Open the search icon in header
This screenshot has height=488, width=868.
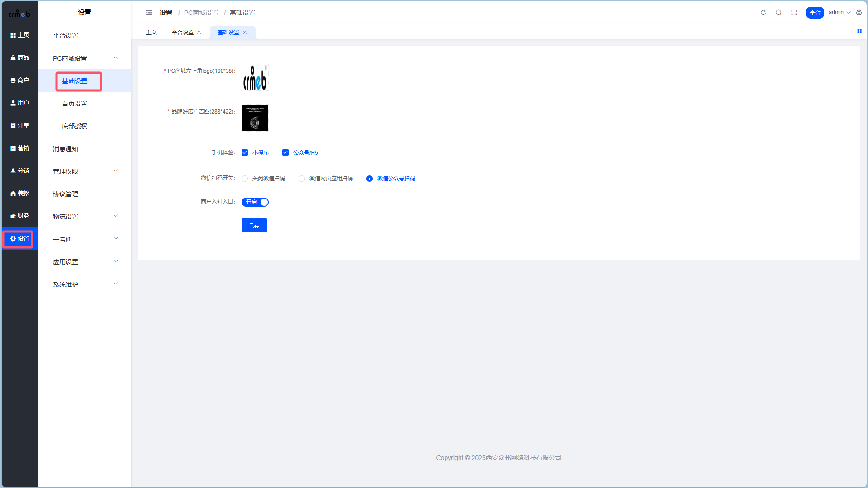tap(778, 13)
